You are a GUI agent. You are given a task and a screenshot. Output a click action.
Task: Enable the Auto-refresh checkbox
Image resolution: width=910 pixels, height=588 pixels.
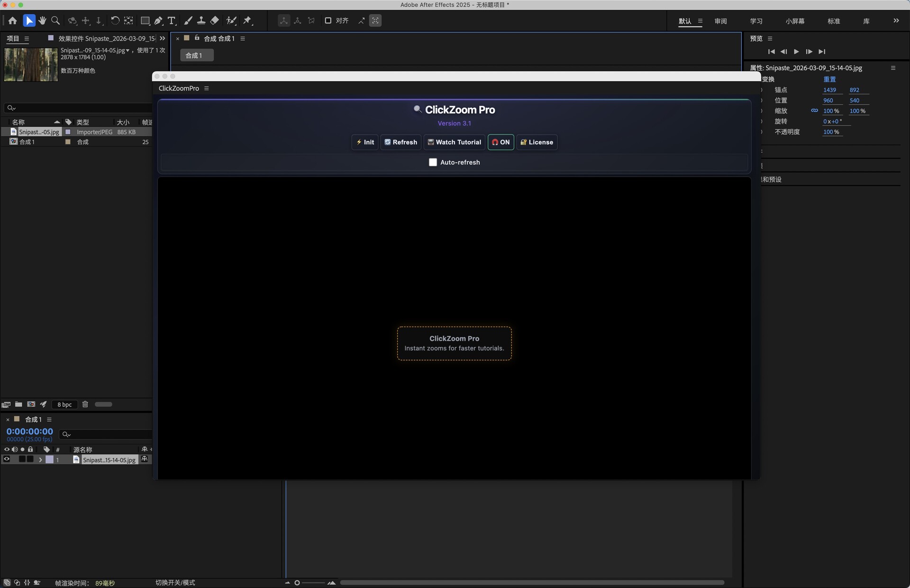tap(433, 162)
